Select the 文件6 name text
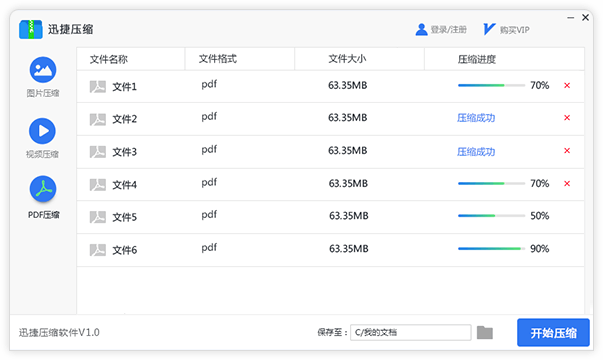Viewport: 603px width, 360px height. pos(124,250)
